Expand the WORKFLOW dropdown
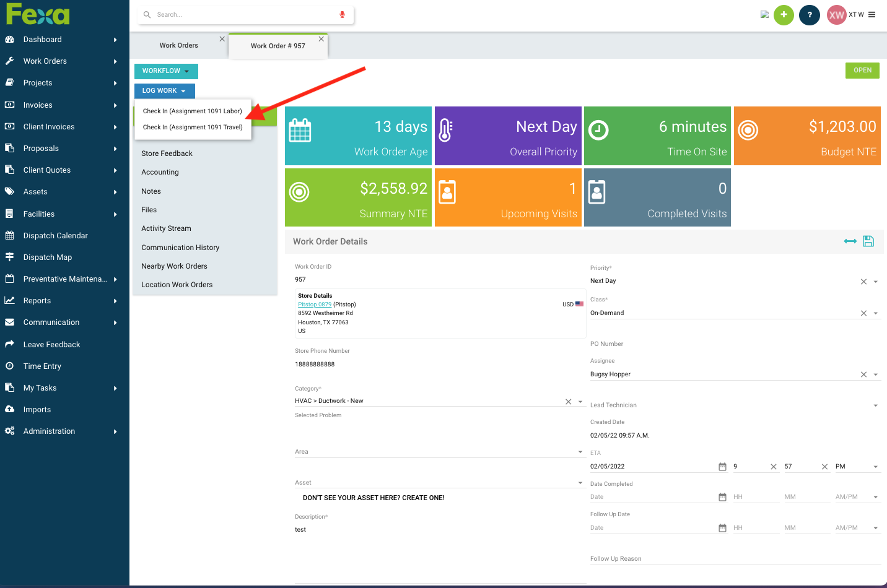The image size is (887, 588). 166,71
